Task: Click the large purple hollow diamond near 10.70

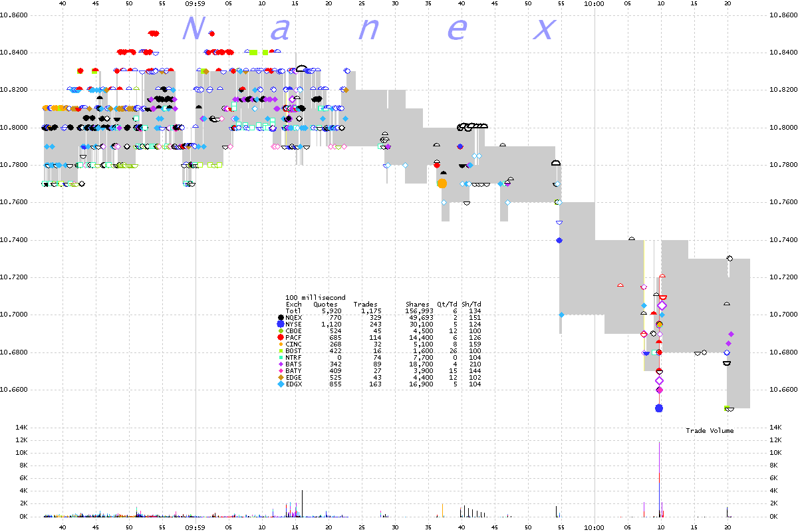Action: pyautogui.click(x=662, y=305)
